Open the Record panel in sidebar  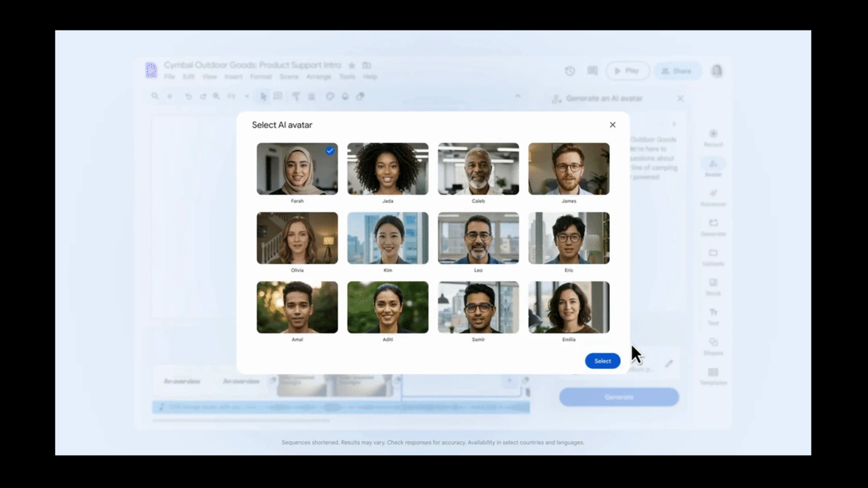click(x=713, y=137)
